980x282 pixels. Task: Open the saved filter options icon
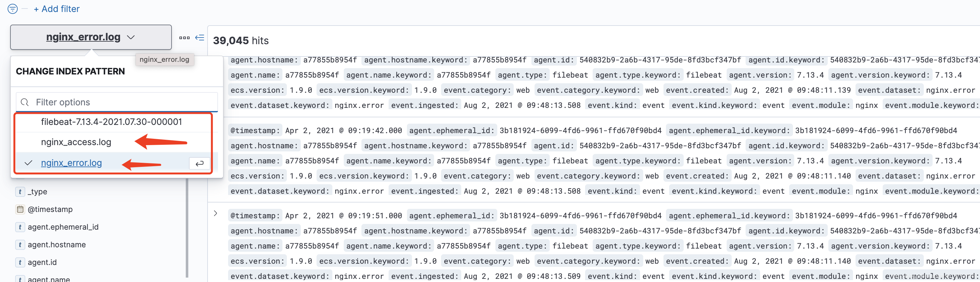(x=13, y=9)
